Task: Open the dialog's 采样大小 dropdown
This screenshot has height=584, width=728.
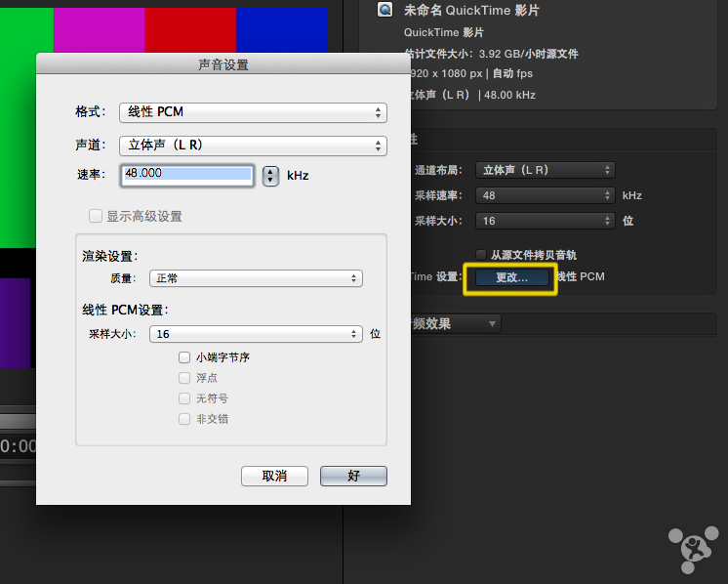Action: pos(256,334)
